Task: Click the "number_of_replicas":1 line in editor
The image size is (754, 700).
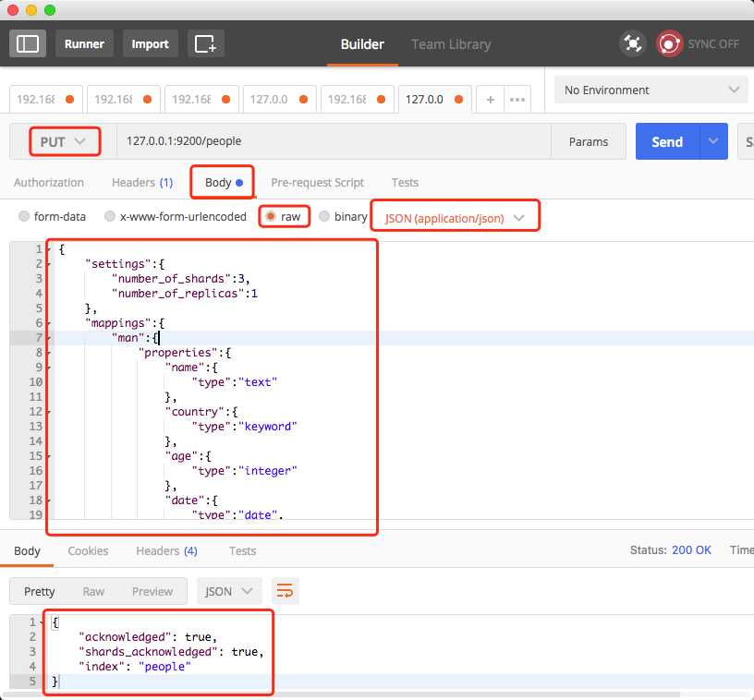Action: [x=185, y=294]
